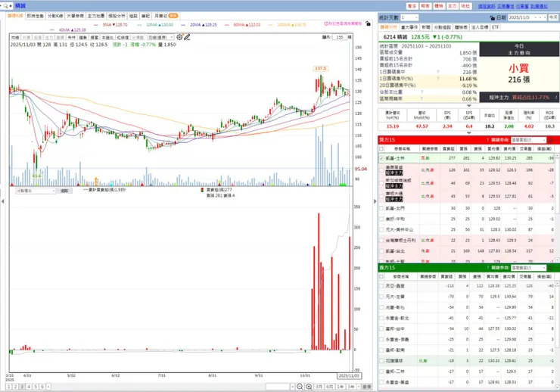
Task: Click the 2025/11/03 date marker on time axis
Action: [350, 376]
